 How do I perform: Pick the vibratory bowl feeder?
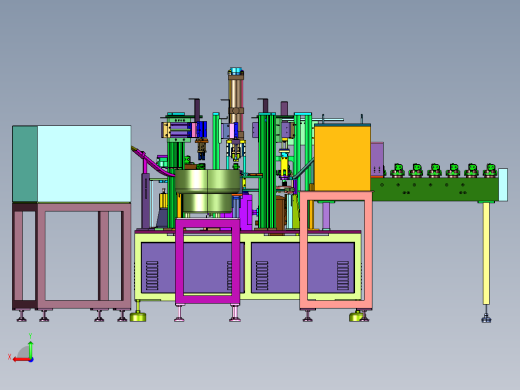pyautogui.click(x=207, y=190)
